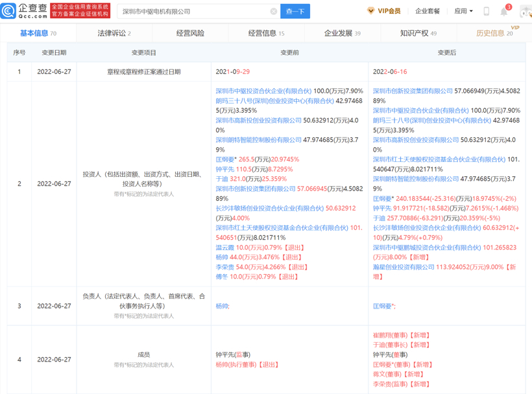The image size is (532, 394).
Task: Click the user avatar icon at top right
Action: coord(526,12)
